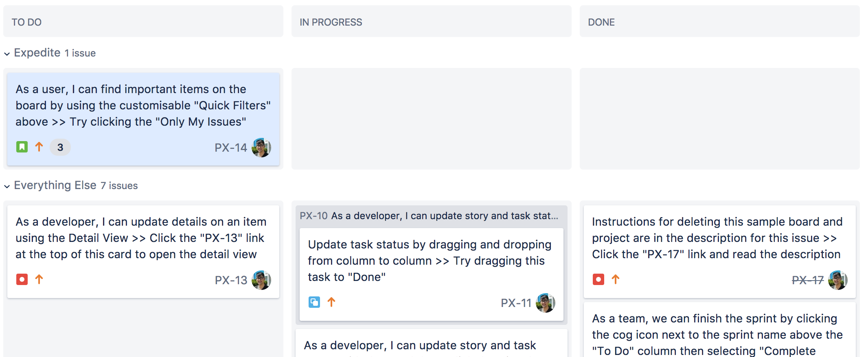Open the PX-13 issue link
Screen dimensions: 868x357
[x=231, y=280]
